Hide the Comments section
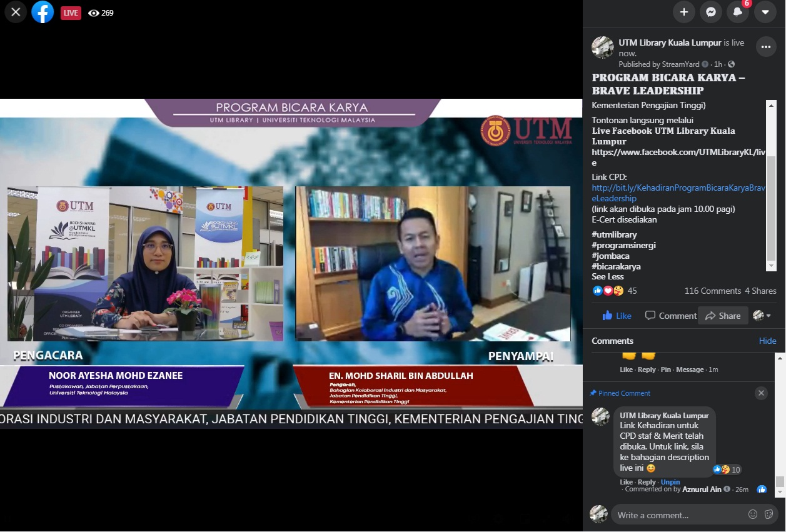 pyautogui.click(x=768, y=341)
